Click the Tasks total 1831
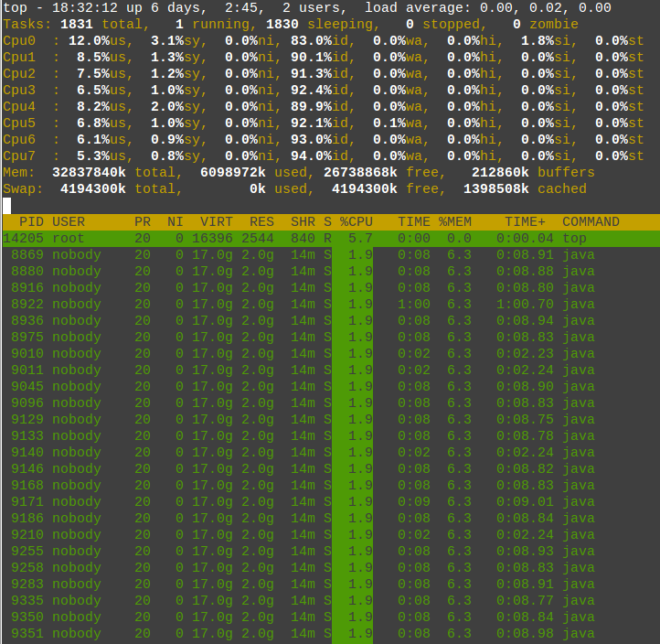 point(77,25)
